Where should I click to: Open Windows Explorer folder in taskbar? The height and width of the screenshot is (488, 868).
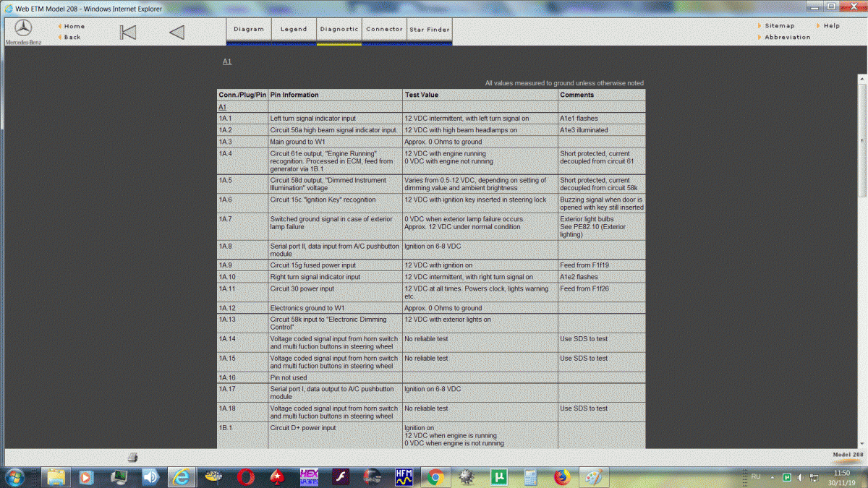(56, 477)
